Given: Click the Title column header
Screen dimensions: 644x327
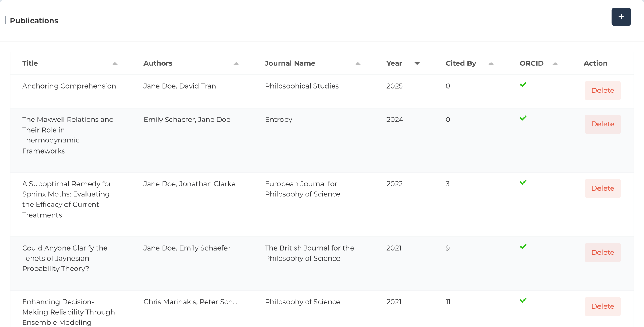Looking at the screenshot, I should pyautogui.click(x=30, y=63).
